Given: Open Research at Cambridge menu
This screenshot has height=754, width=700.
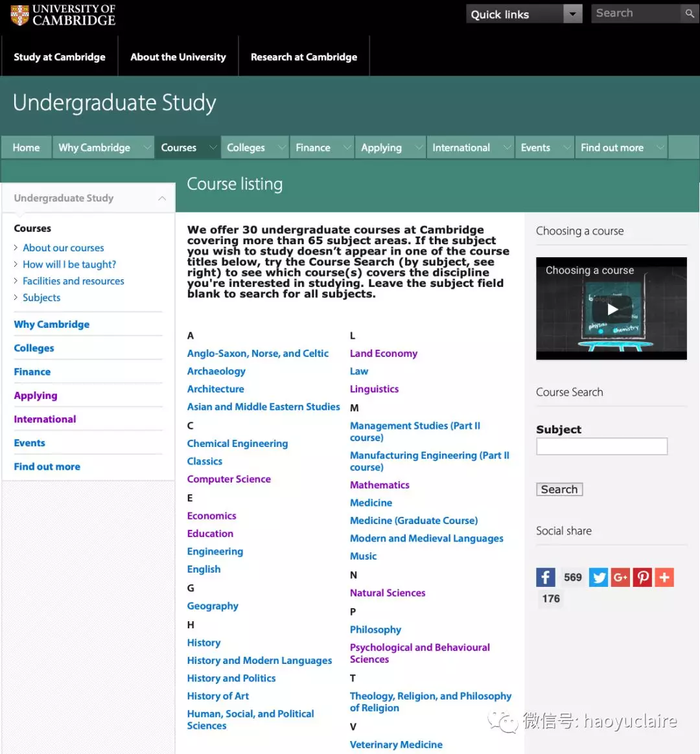Looking at the screenshot, I should pyautogui.click(x=304, y=57).
